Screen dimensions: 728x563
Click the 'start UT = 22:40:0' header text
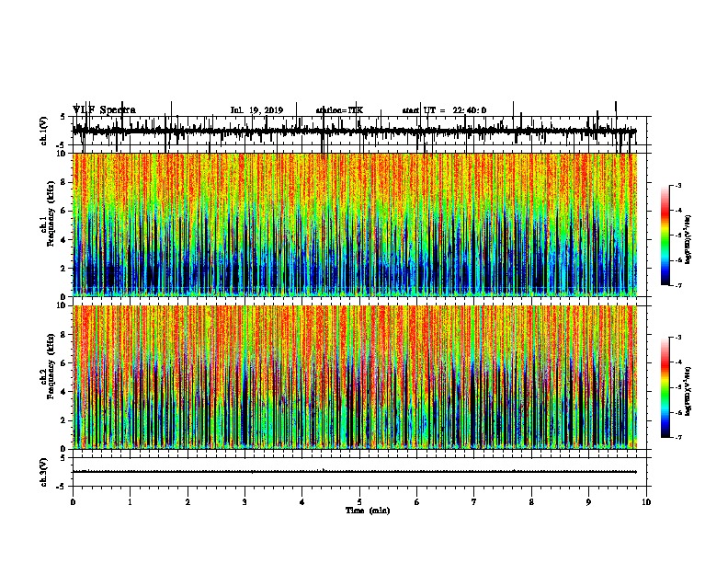coord(444,110)
